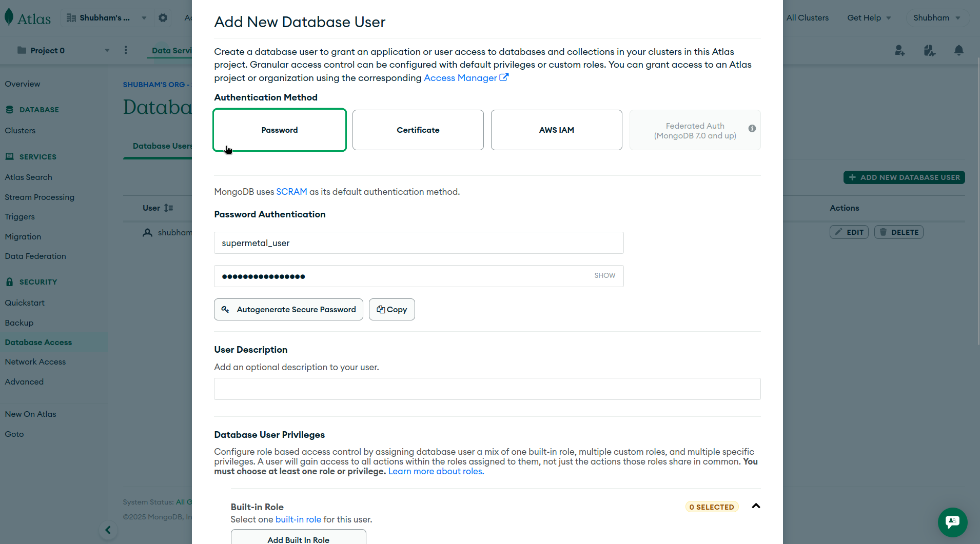Viewport: 980px width, 544px height.
Task: Show the password with the SHOW toggle
Action: click(604, 275)
